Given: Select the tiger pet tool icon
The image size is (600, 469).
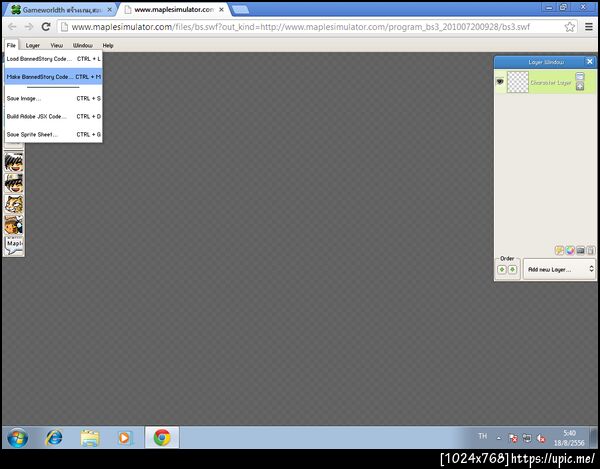Looking at the screenshot, I should 14,204.
